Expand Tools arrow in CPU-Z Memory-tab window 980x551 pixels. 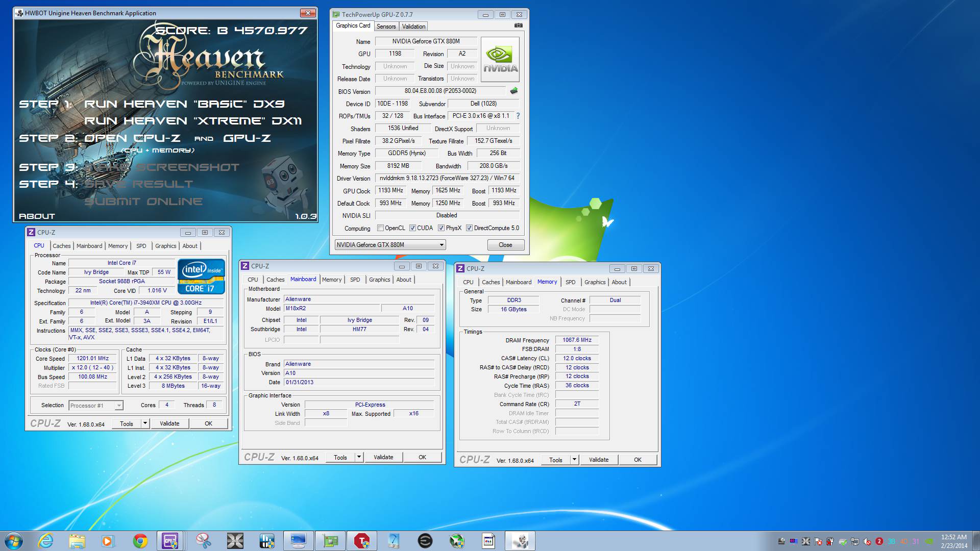click(x=574, y=460)
